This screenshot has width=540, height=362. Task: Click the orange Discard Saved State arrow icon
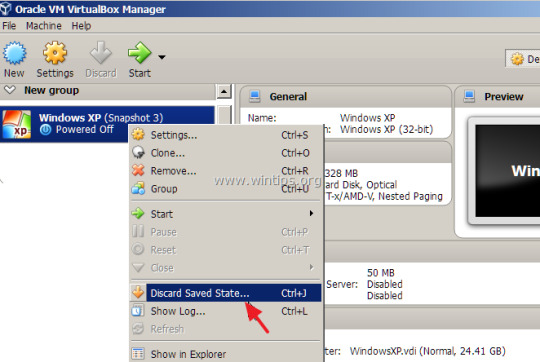click(x=138, y=292)
